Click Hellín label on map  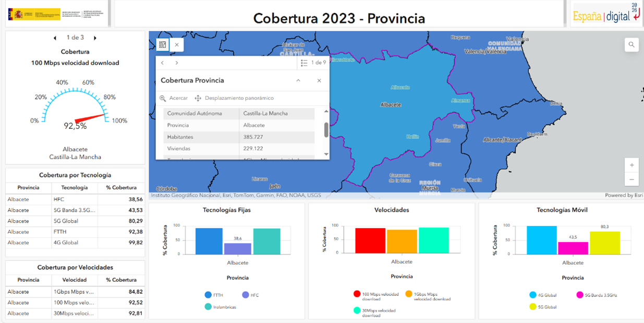click(x=412, y=137)
